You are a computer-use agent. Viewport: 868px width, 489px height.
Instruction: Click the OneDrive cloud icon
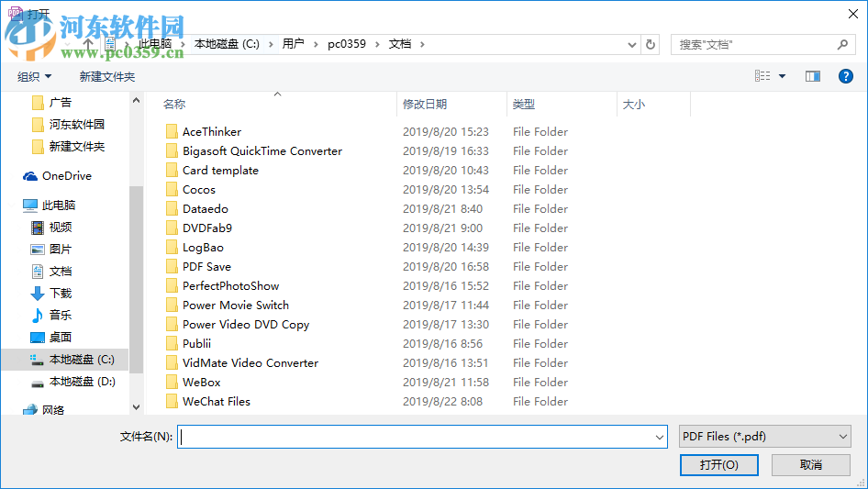pos(30,176)
